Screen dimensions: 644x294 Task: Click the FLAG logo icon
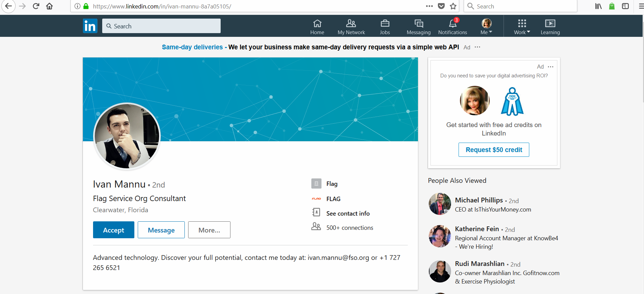click(x=316, y=199)
